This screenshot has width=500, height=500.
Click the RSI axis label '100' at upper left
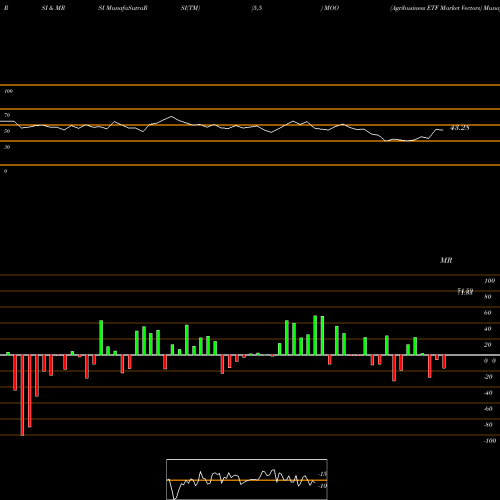(x=8, y=91)
